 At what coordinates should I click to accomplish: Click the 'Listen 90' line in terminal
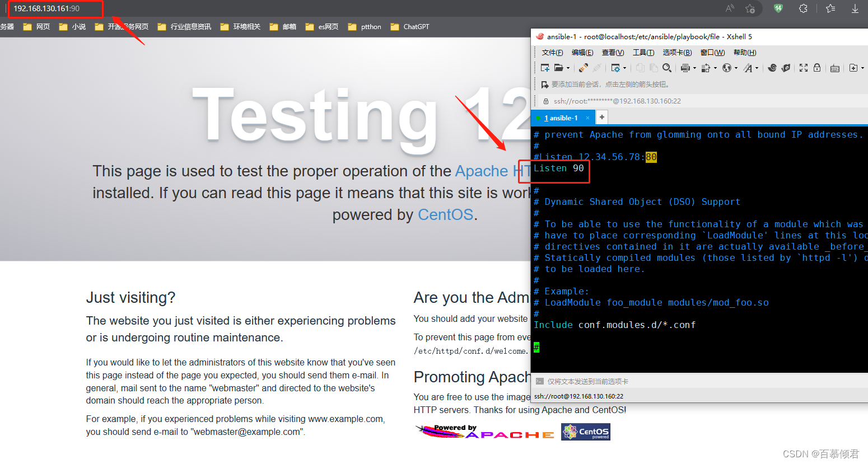[559, 168]
